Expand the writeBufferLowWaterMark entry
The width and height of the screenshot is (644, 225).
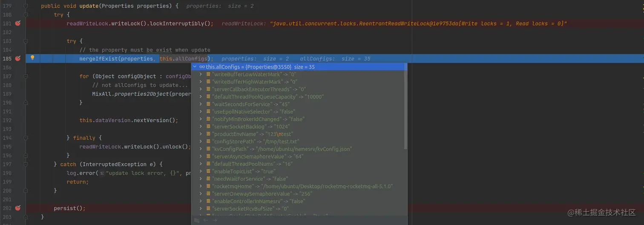coord(201,74)
